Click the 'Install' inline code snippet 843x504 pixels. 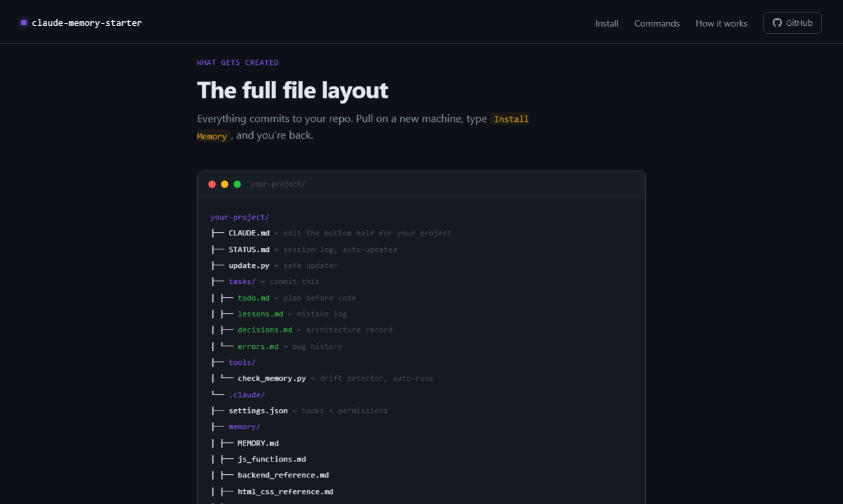click(511, 119)
